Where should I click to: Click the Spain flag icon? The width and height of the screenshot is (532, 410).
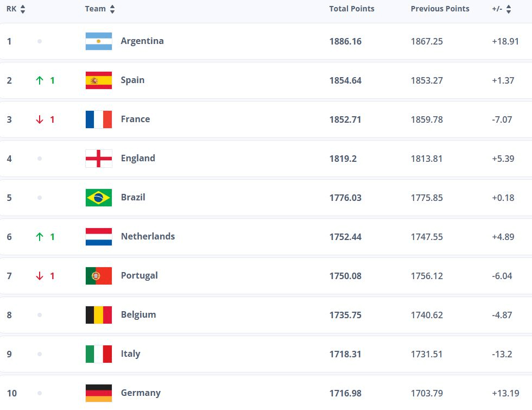(x=99, y=80)
